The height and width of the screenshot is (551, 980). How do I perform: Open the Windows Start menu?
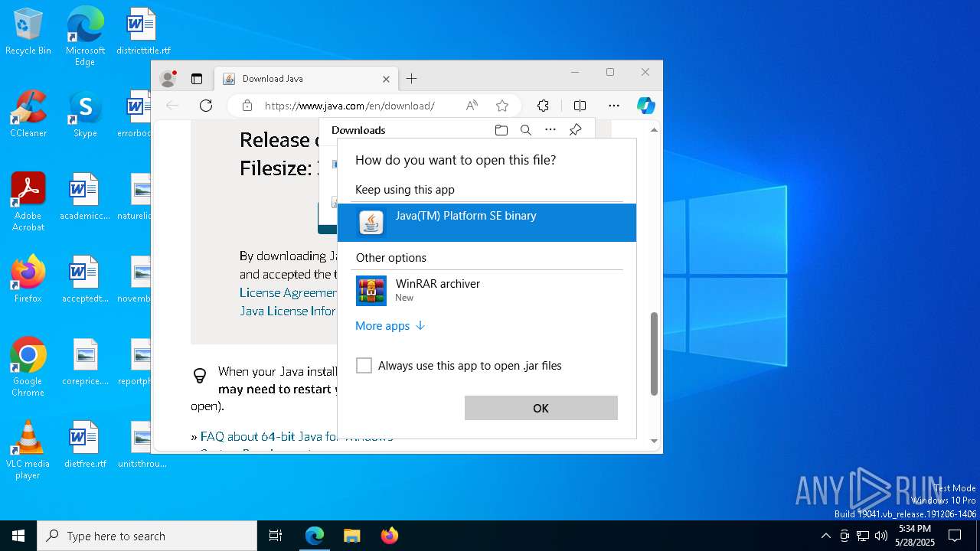18,536
